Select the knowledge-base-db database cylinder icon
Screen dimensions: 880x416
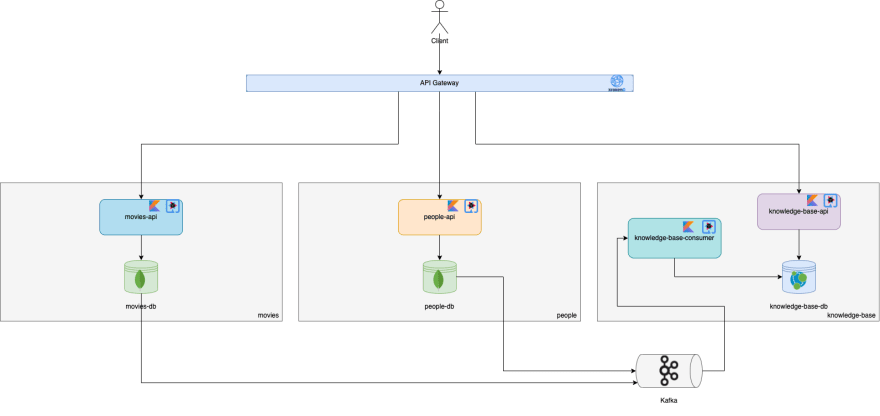tap(799, 277)
